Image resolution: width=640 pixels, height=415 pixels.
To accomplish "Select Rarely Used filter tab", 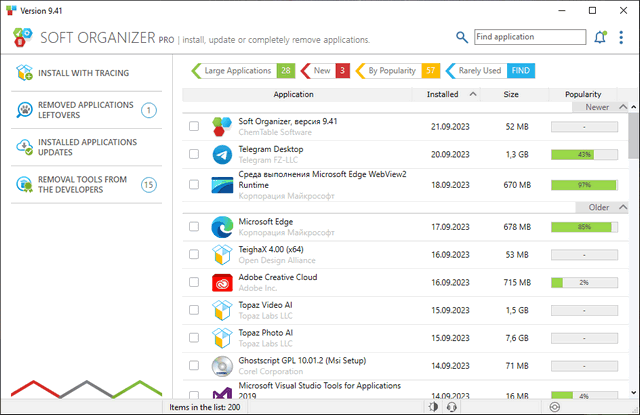I will pos(490,71).
